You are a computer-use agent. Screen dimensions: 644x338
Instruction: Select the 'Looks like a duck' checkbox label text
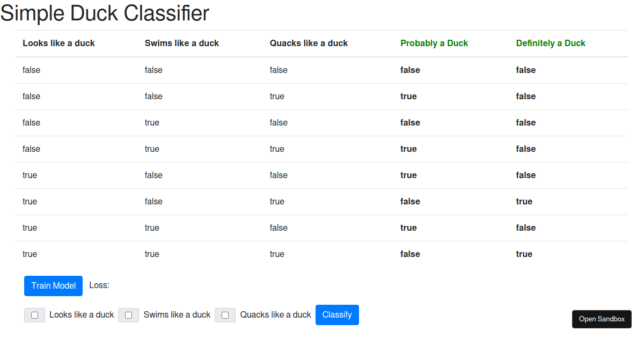[81, 315]
